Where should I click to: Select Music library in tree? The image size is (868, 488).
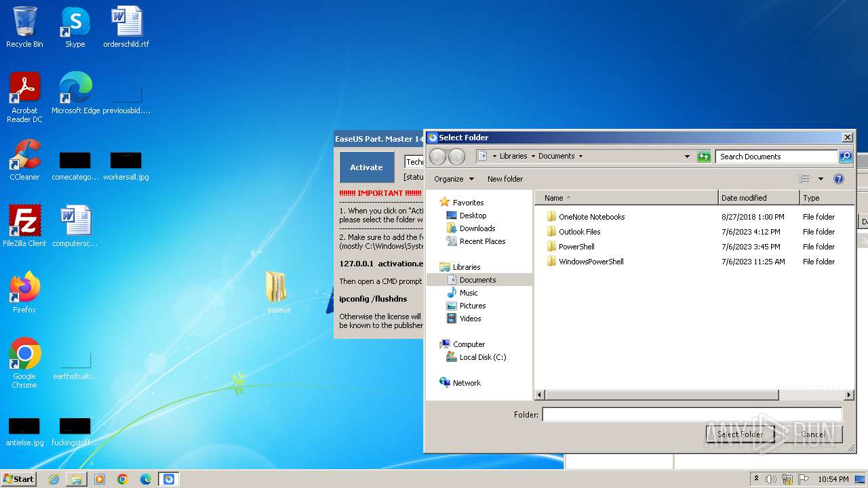coord(469,293)
